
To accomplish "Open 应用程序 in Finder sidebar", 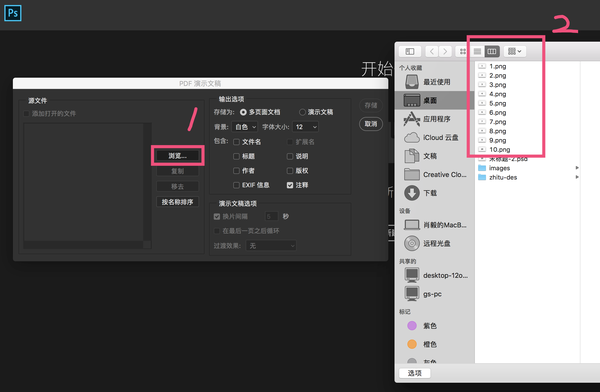I will [434, 119].
